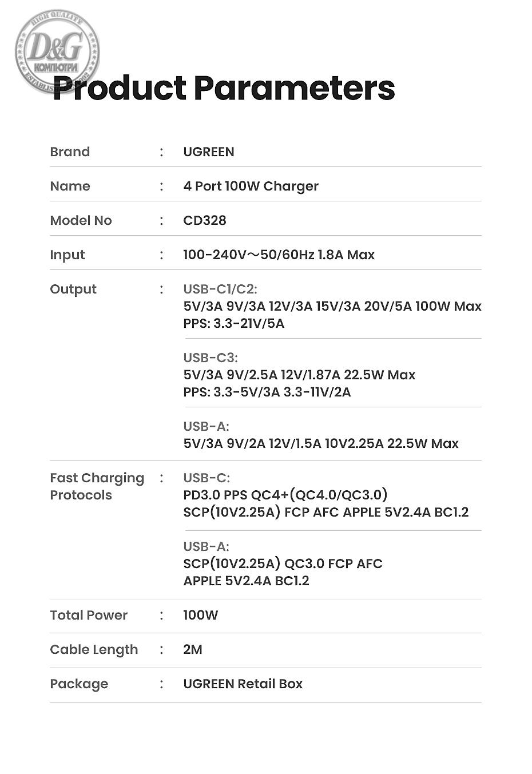Click the D&G computers logo watermark

point(56,50)
